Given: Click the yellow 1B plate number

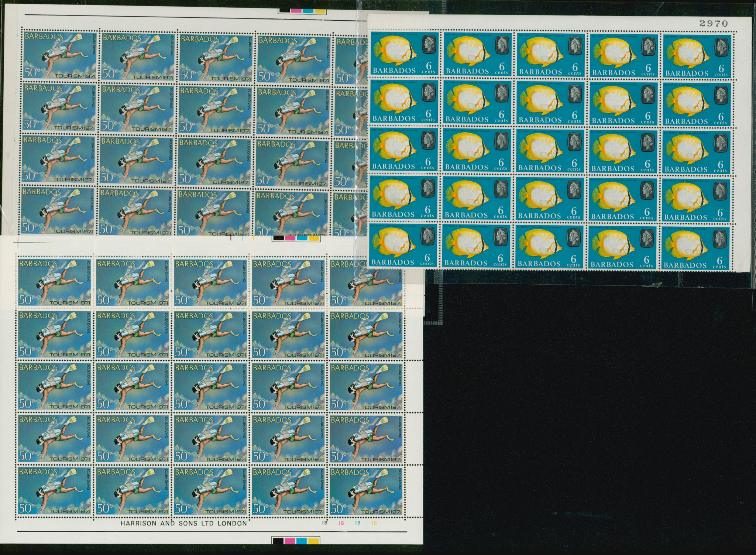Looking at the screenshot, I should [374, 523].
